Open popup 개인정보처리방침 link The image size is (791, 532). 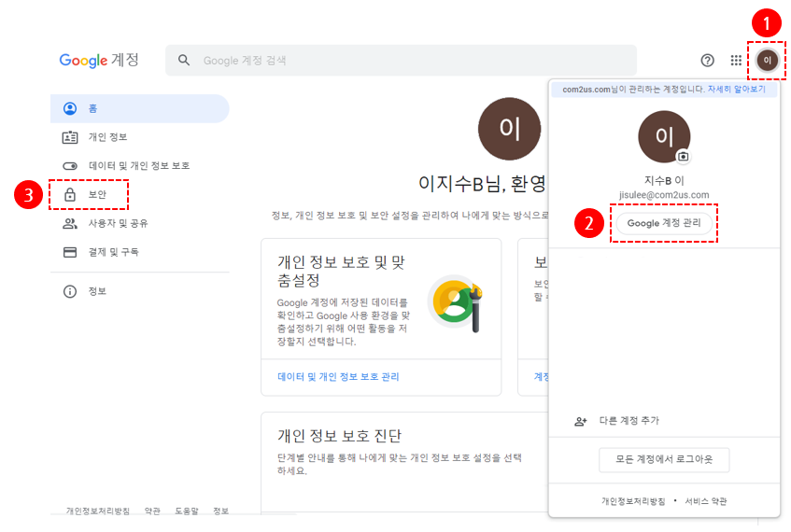[633, 501]
